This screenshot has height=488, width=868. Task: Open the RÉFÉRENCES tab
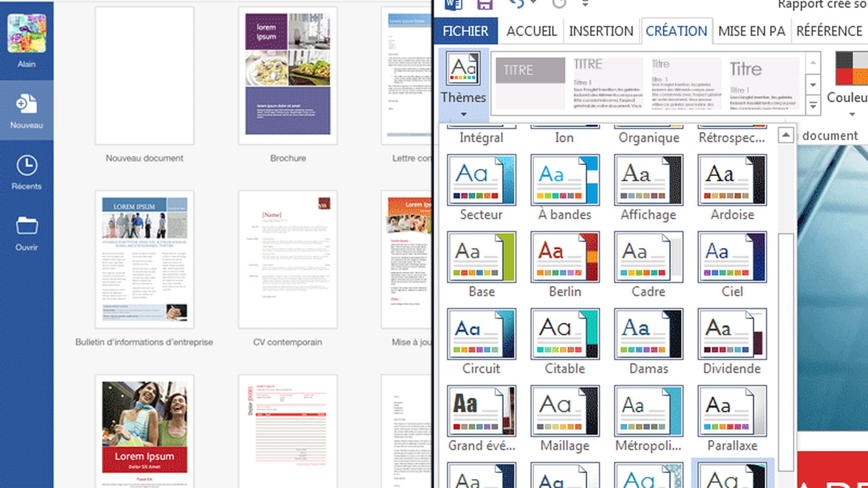tap(829, 31)
